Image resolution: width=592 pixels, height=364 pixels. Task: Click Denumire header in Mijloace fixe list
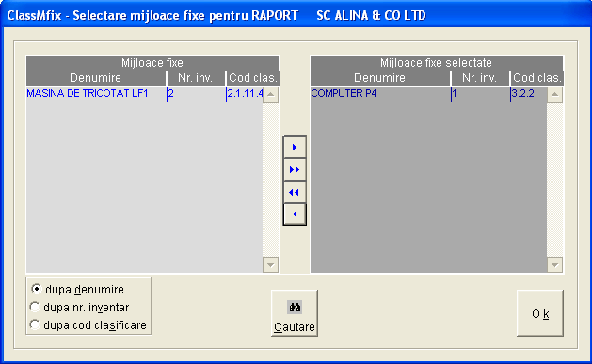[x=96, y=78]
